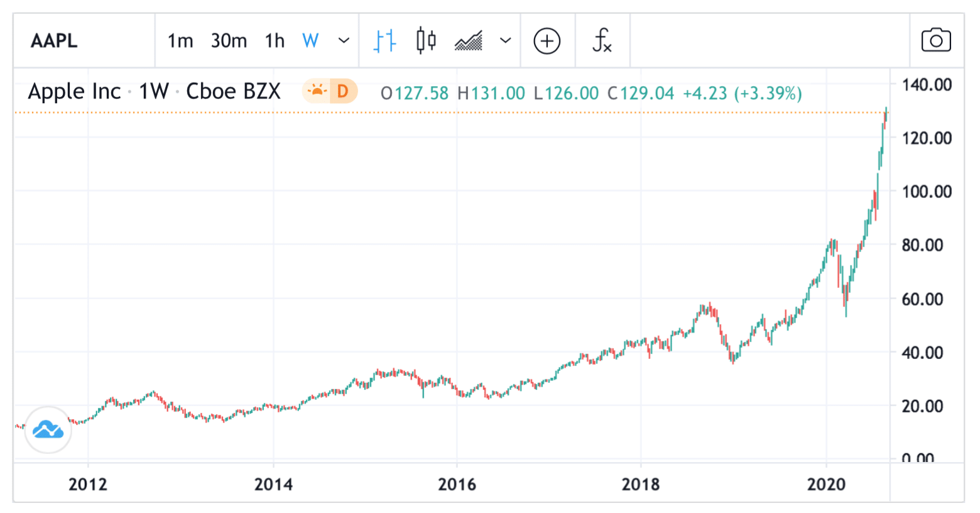The width and height of the screenshot is (980, 513).
Task: Select the 1m timeframe
Action: coord(180,40)
